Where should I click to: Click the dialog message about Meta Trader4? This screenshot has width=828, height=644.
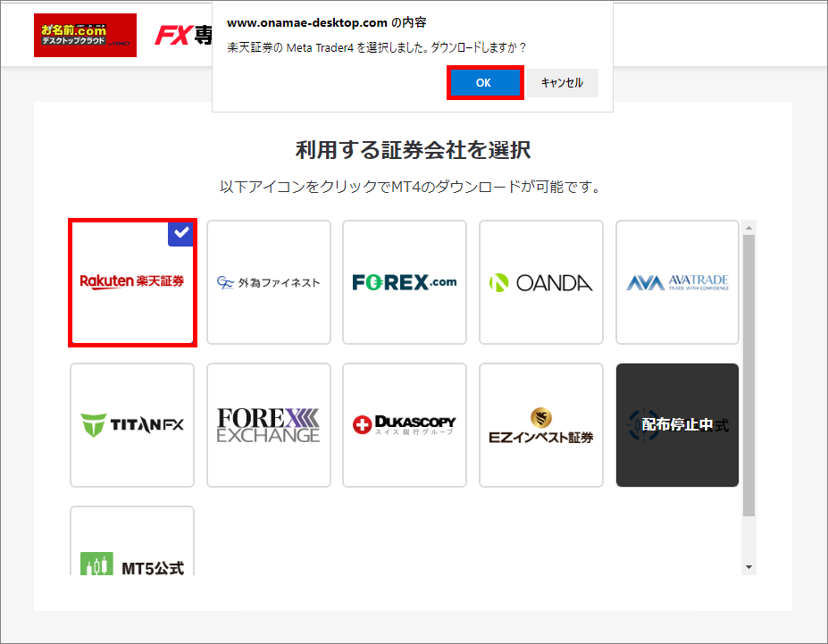point(377,47)
